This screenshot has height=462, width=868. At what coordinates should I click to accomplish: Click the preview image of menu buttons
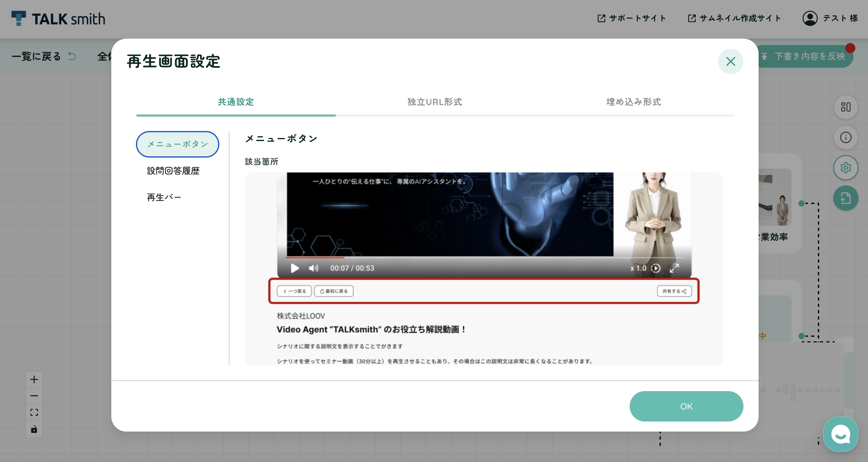(484, 269)
